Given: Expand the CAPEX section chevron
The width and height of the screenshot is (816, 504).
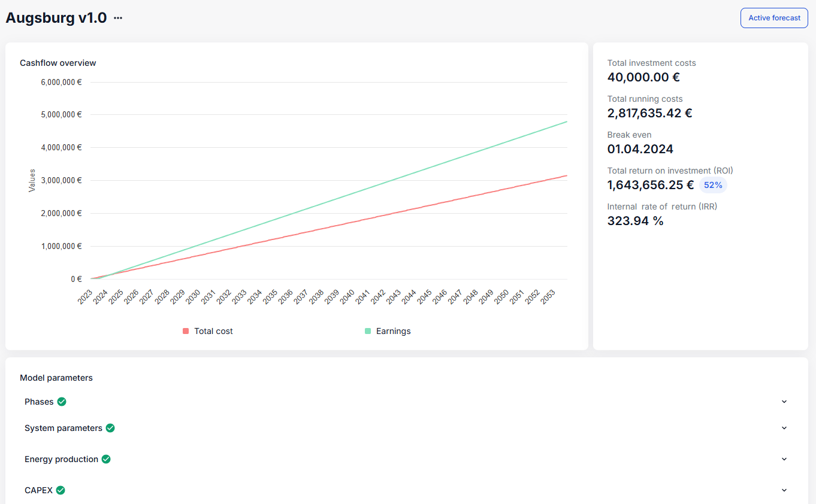Looking at the screenshot, I should [x=784, y=490].
